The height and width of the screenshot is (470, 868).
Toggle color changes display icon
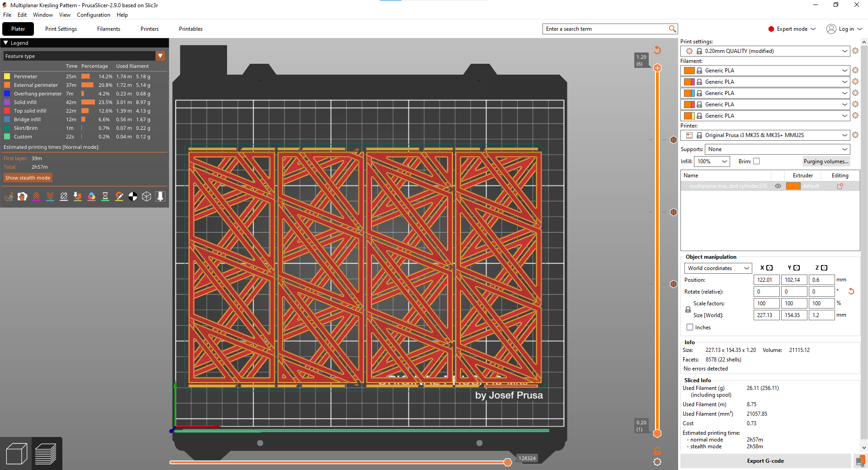pyautogui.click(x=91, y=196)
